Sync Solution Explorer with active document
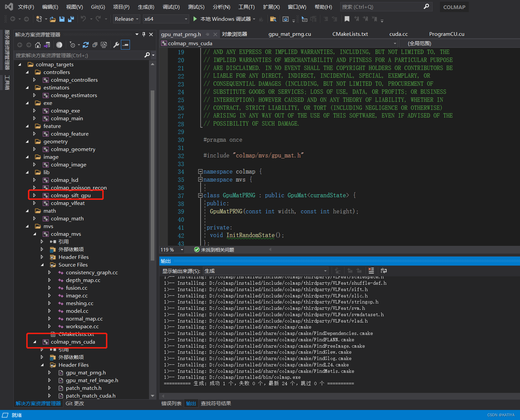The height and width of the screenshot is (420, 520). 46,45
